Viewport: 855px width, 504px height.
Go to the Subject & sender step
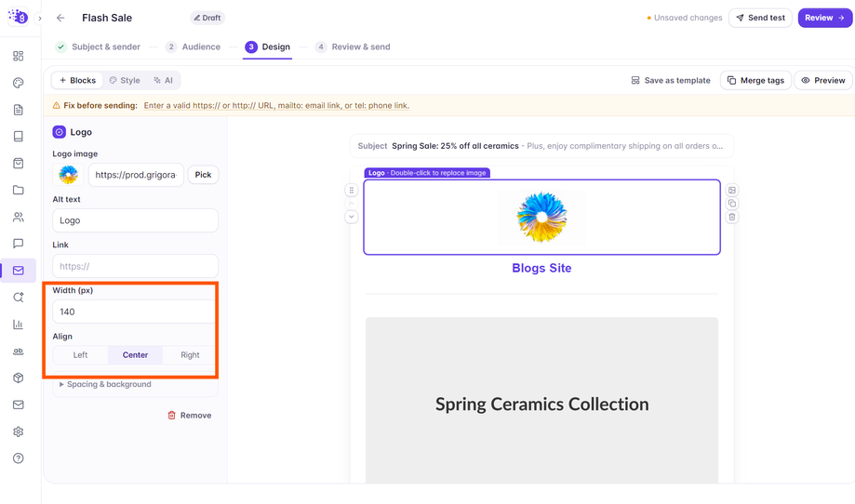click(x=98, y=46)
